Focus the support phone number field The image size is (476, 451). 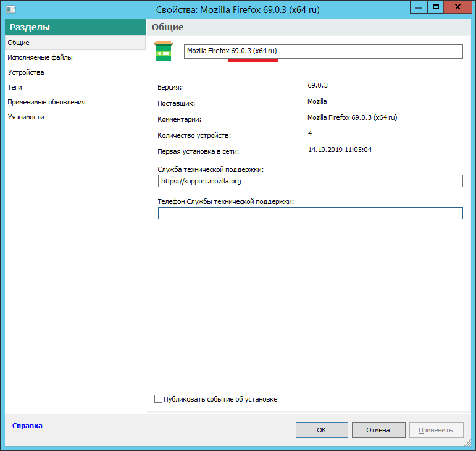pos(311,213)
